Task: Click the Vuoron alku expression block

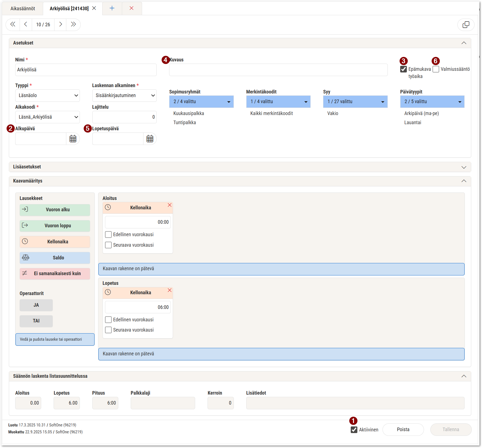Action: [x=55, y=210]
